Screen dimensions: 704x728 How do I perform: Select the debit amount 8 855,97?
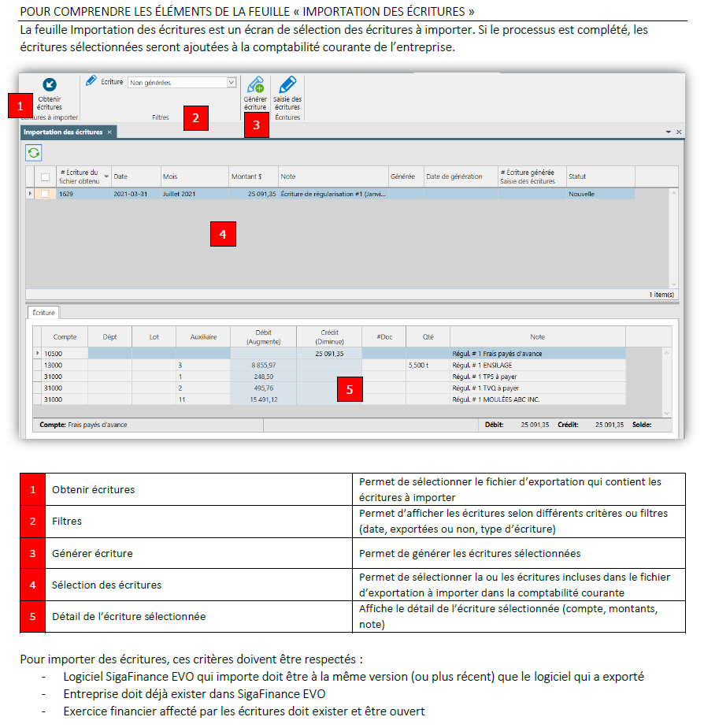(264, 366)
